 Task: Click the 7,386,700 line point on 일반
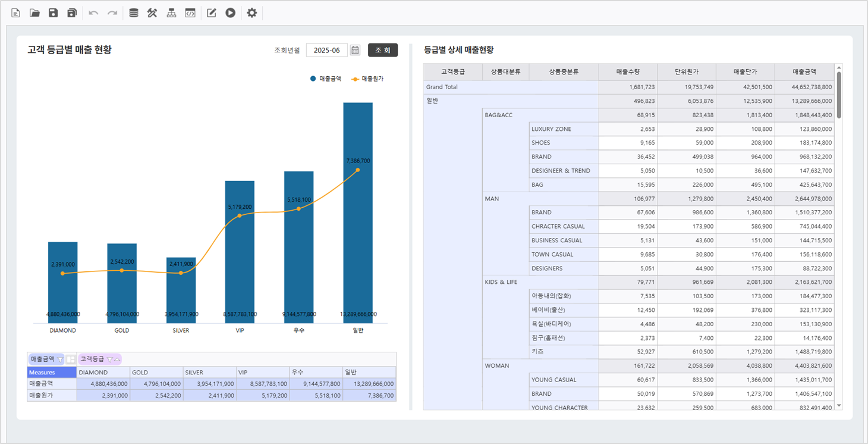pyautogui.click(x=358, y=170)
